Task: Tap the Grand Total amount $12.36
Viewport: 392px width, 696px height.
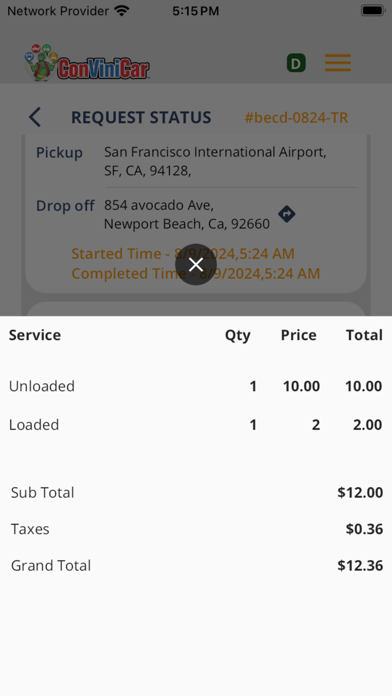Action: pos(360,566)
